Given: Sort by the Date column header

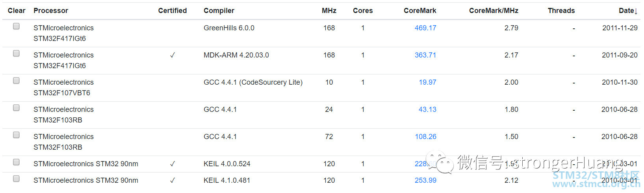Looking at the screenshot, I should click(628, 11).
